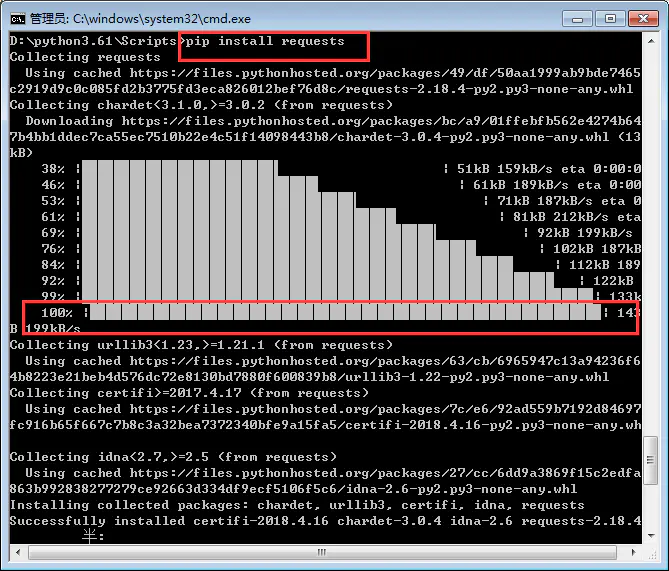Click 'Collecting certifi>=2017.4.17' line
669x571 pixels.
[189, 393]
